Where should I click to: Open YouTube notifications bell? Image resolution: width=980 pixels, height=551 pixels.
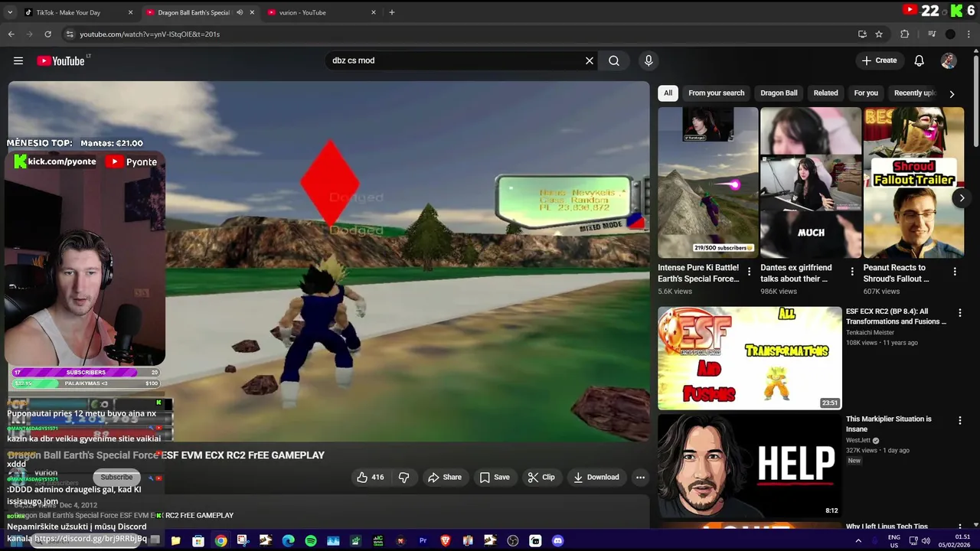(920, 60)
